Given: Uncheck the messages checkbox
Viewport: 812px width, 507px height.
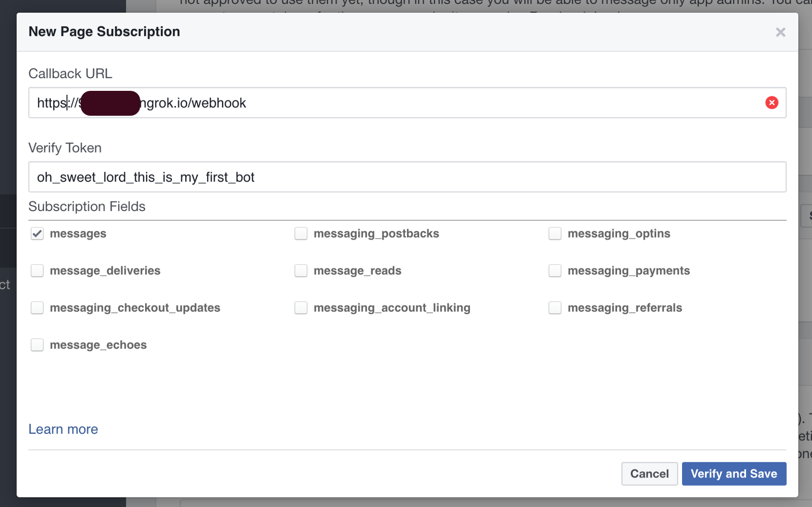Looking at the screenshot, I should (37, 233).
